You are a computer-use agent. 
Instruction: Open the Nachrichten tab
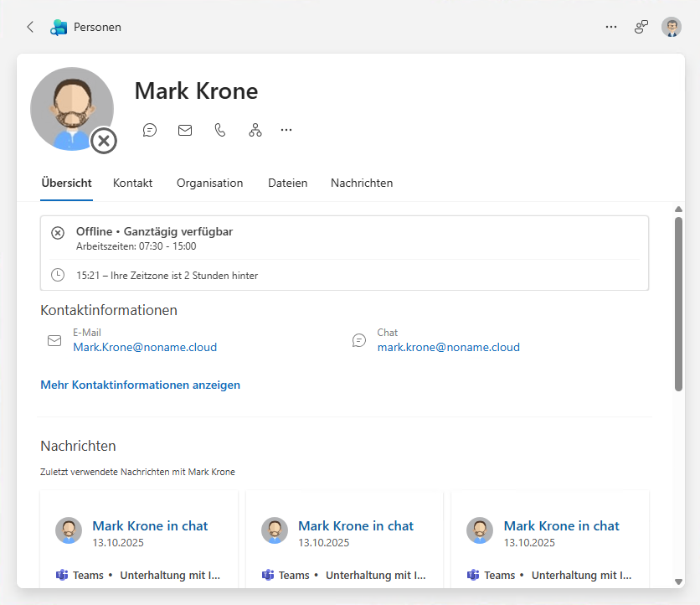pos(362,183)
